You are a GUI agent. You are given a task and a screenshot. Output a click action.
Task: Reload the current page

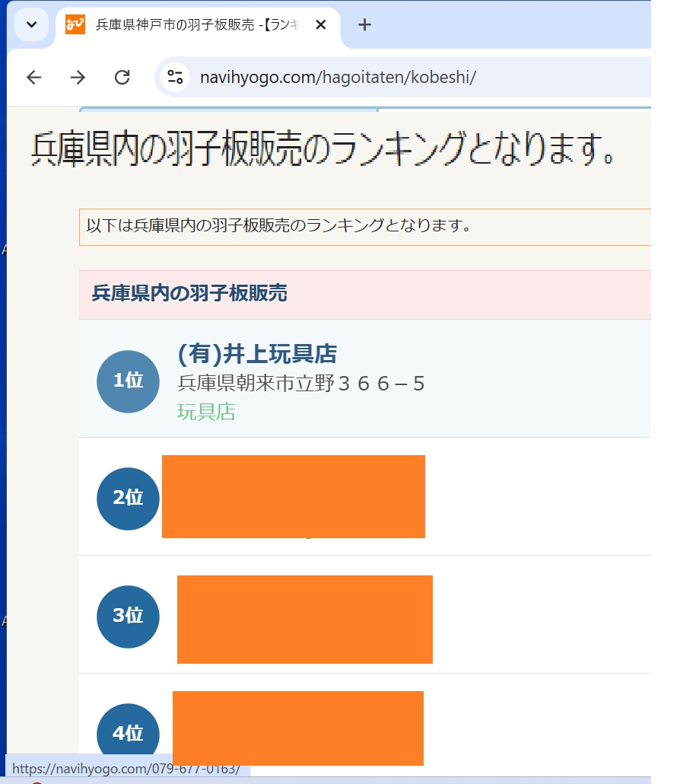click(x=122, y=77)
